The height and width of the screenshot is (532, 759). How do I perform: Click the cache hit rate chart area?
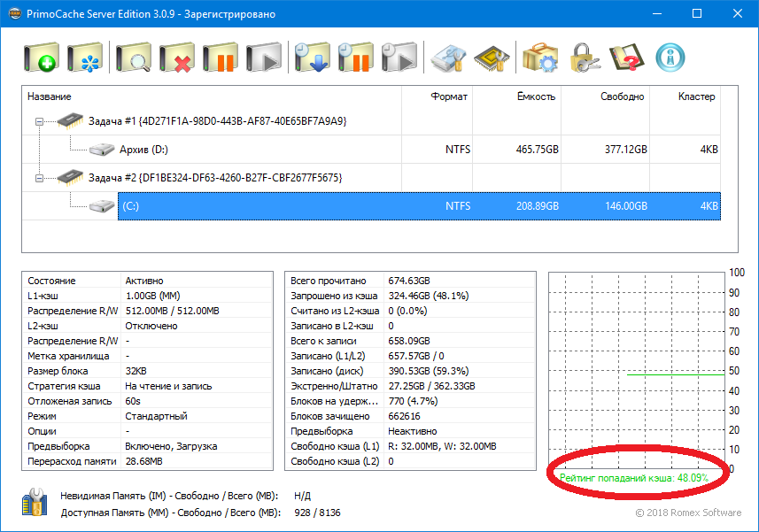[x=637, y=371]
